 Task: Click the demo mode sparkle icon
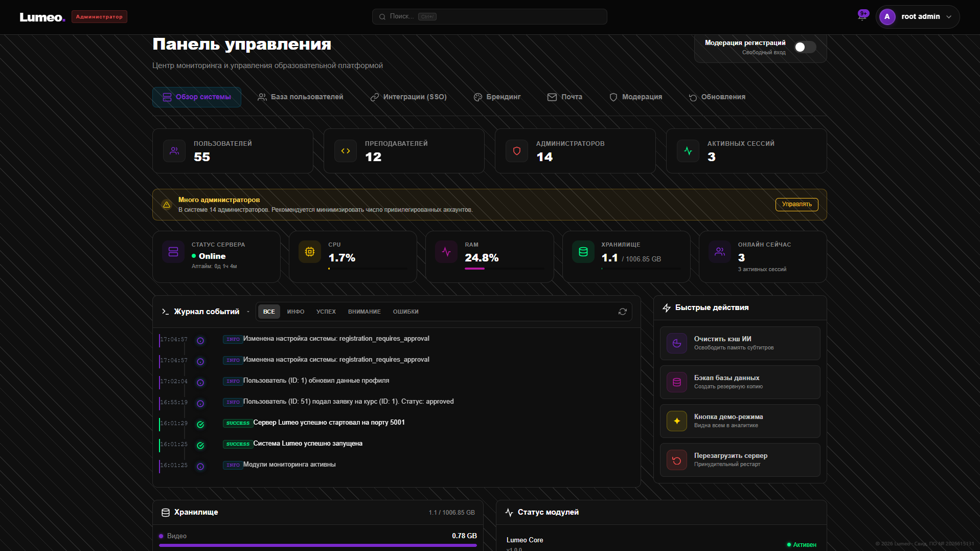pos(677,421)
